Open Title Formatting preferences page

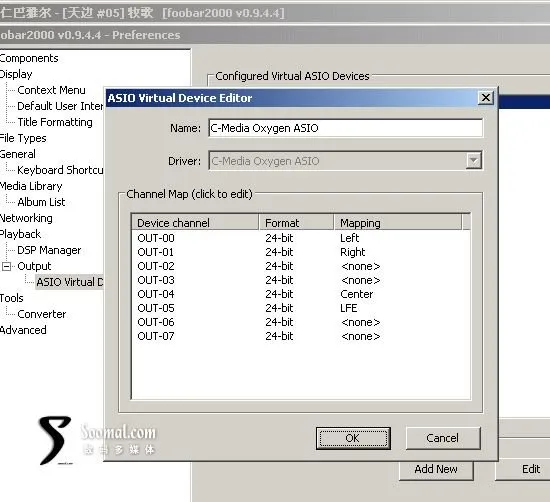(x=55, y=122)
